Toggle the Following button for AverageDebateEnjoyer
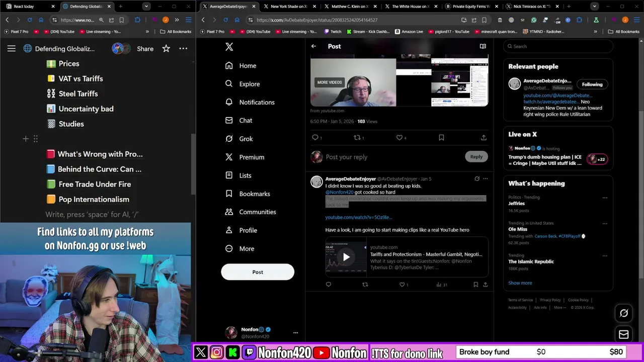 (592, 84)
